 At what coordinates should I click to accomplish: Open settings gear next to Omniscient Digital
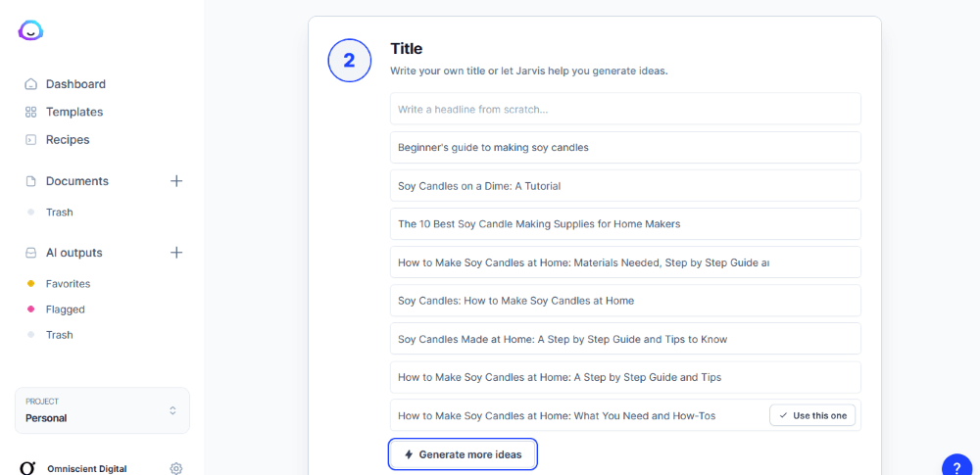(176, 468)
